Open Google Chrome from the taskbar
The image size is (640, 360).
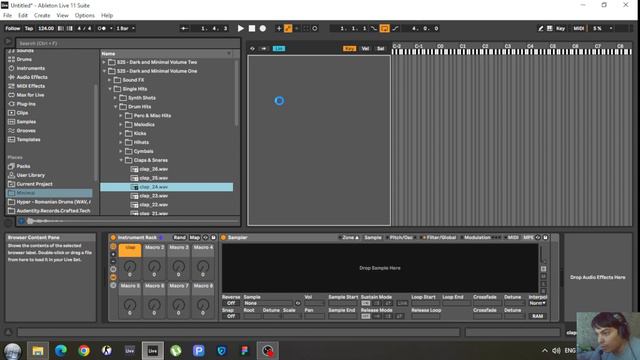pos(84,351)
